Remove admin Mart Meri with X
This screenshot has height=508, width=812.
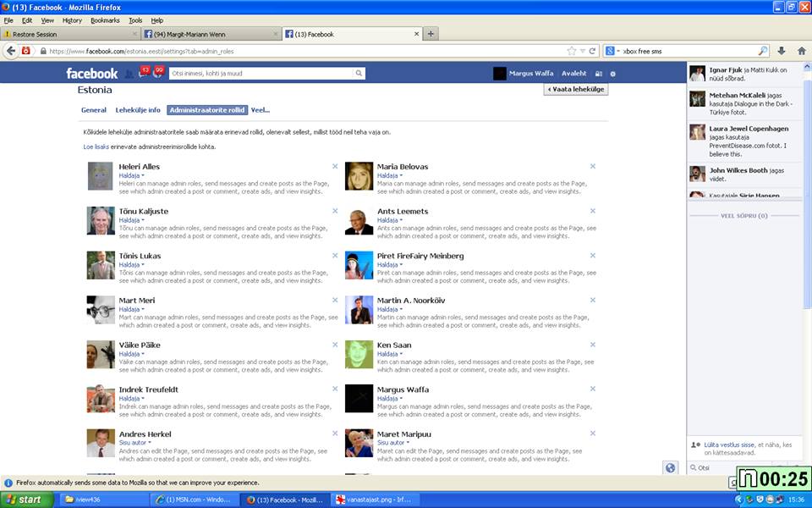(335, 300)
